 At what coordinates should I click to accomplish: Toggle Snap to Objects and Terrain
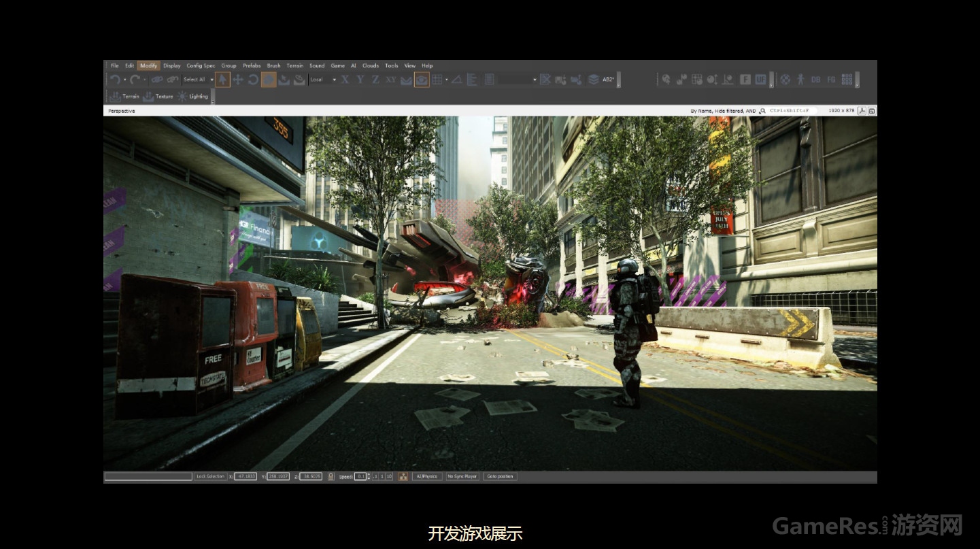click(422, 80)
